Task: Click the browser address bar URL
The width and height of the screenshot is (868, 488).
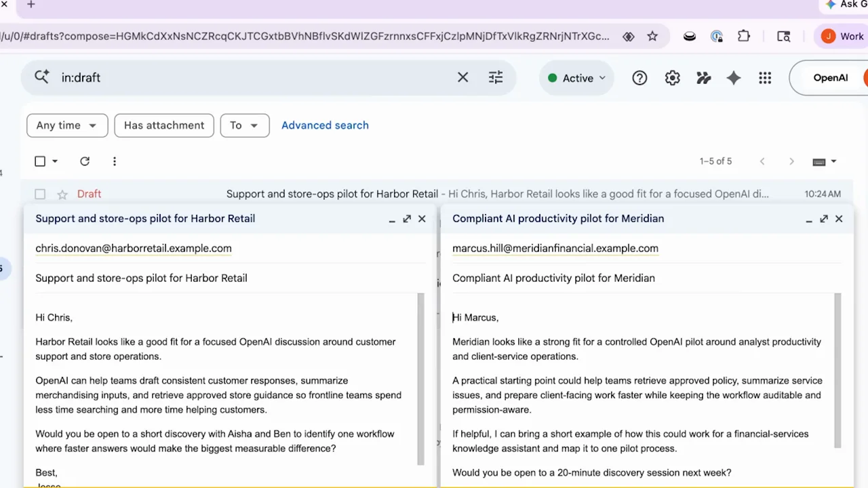Action: [x=305, y=37]
